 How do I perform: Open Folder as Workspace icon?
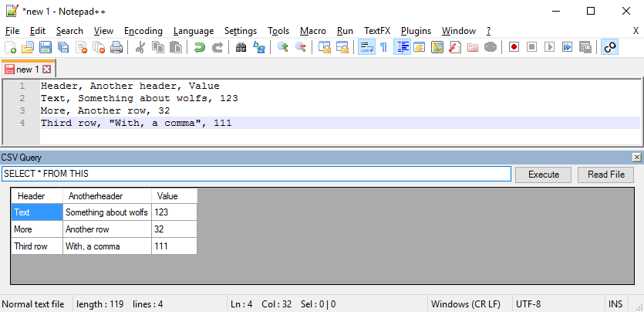472,47
